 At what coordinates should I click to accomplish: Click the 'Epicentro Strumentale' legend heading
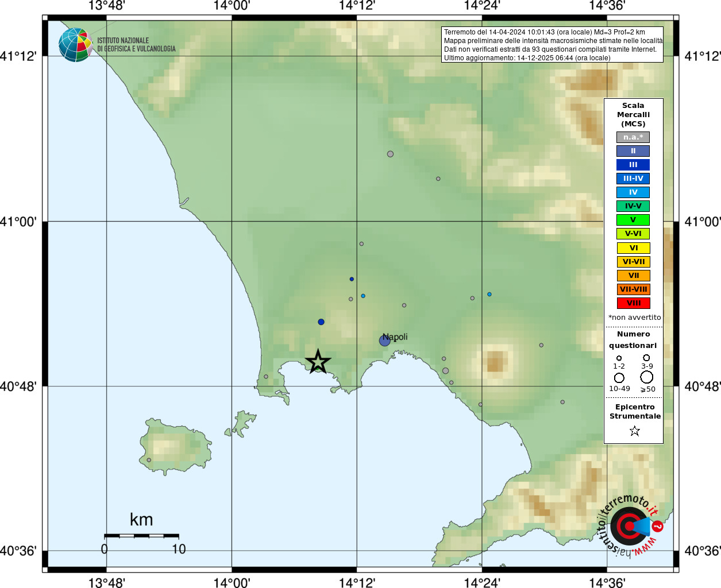(635, 412)
